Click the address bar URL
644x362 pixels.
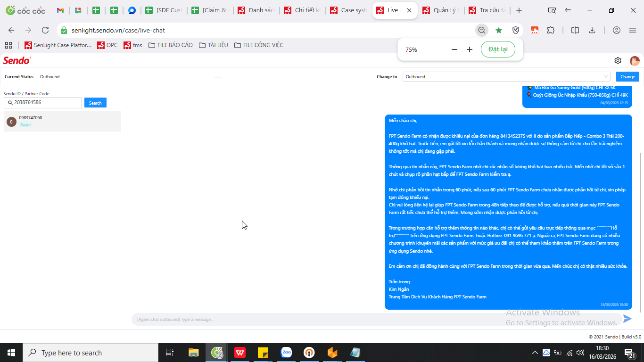point(118,30)
